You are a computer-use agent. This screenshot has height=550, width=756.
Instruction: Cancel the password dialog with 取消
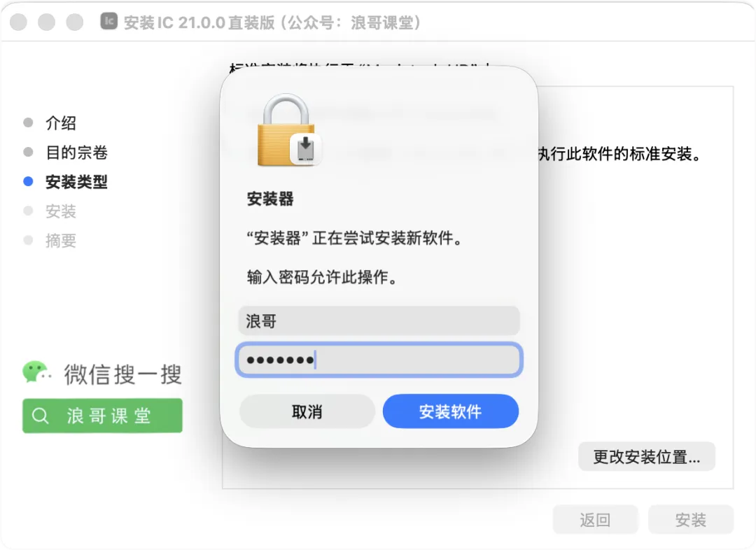coord(307,411)
